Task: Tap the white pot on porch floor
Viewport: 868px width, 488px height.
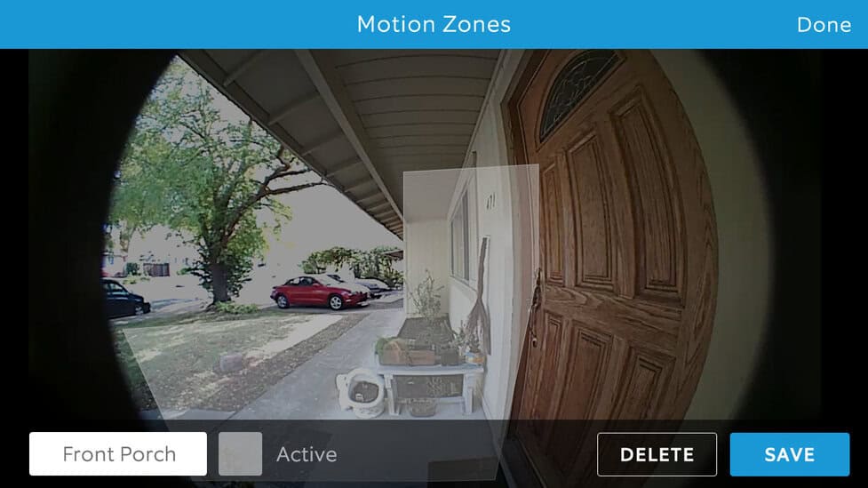Action: tap(362, 392)
